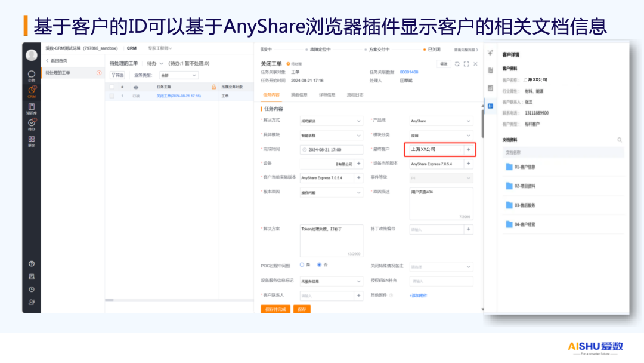
Task: Open the 具体模块 dropdown
Action: point(331,136)
